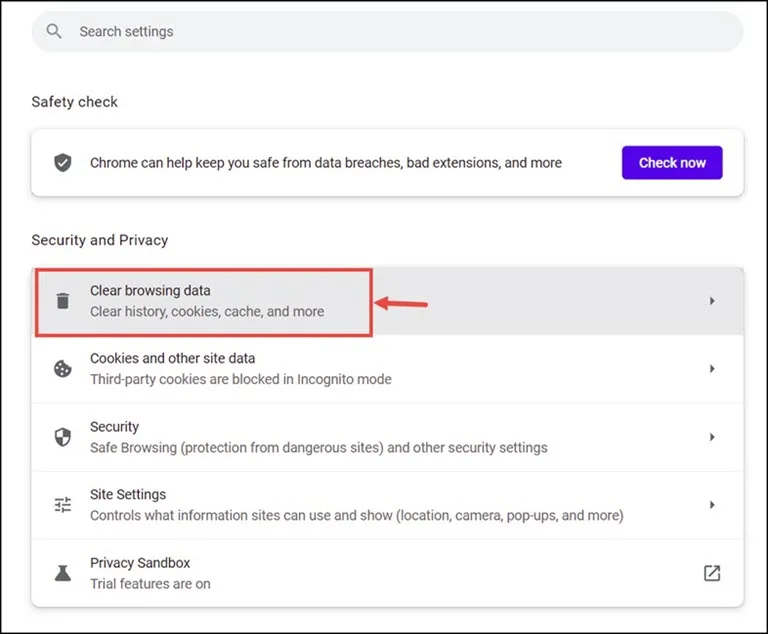Click 'Controls what information sites can use' description
Screen dimensions: 768x634
(x=357, y=515)
